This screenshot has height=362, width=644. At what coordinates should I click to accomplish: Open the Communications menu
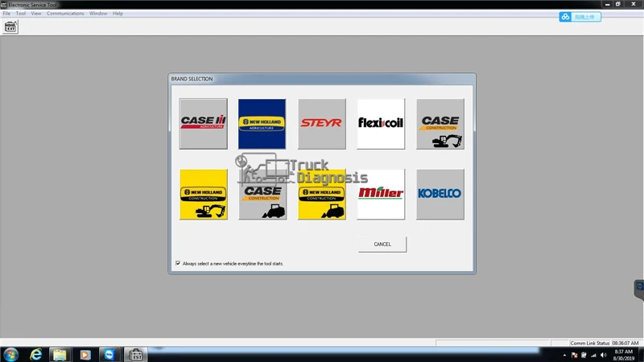(x=65, y=14)
